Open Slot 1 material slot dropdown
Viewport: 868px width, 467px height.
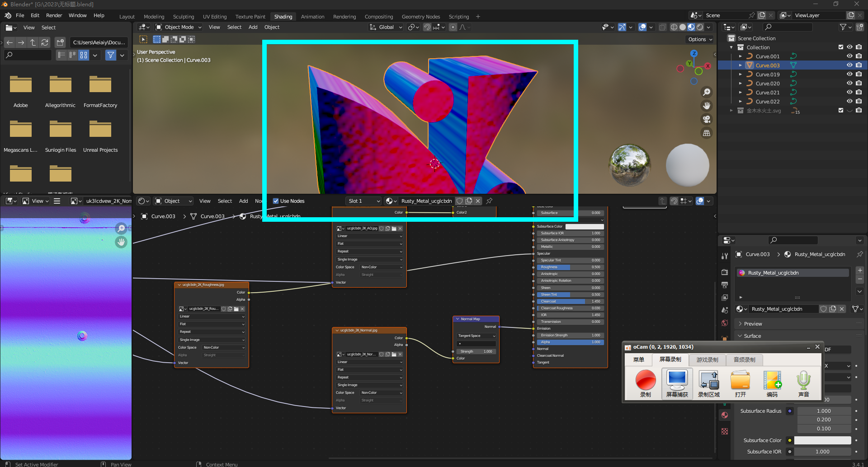364,201
